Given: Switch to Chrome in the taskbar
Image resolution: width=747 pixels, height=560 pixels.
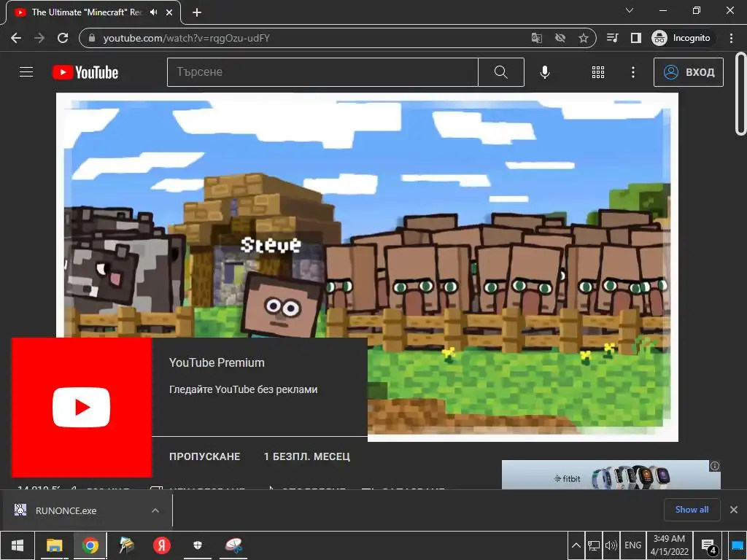Looking at the screenshot, I should coord(90,545).
